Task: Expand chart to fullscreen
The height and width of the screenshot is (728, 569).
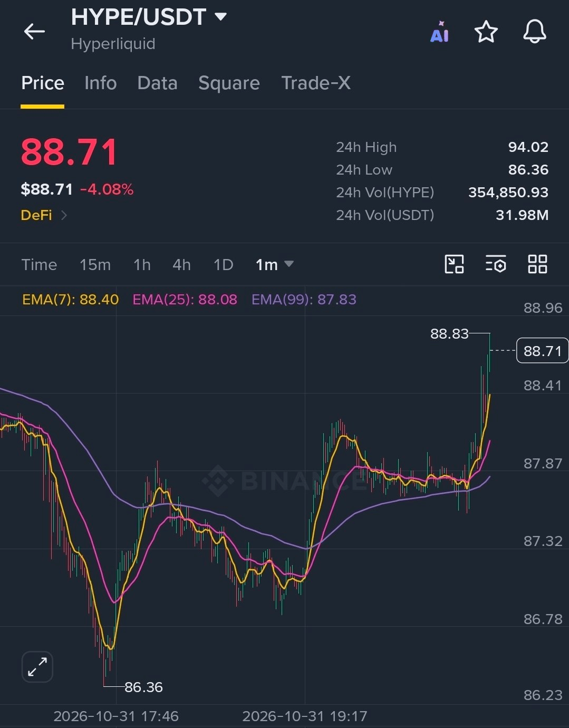Action: click(x=37, y=667)
